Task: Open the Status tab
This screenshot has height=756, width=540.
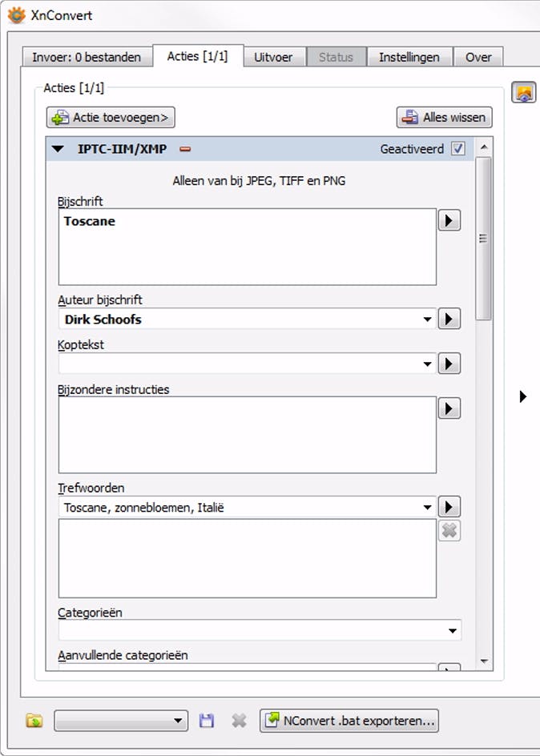Action: coord(336,57)
